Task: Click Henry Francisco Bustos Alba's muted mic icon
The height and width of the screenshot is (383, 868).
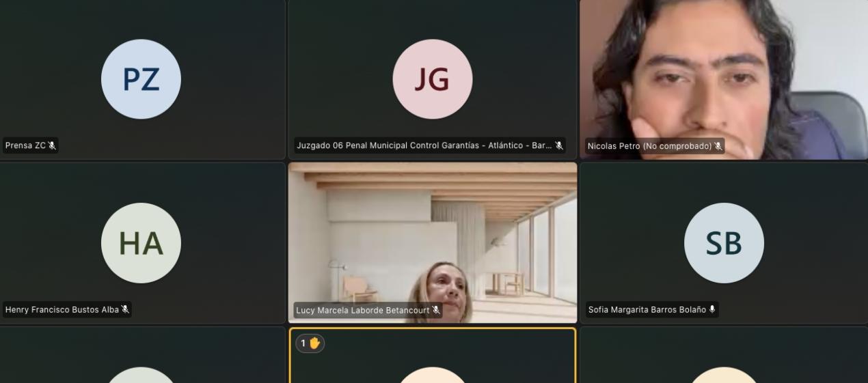Action: point(125,310)
